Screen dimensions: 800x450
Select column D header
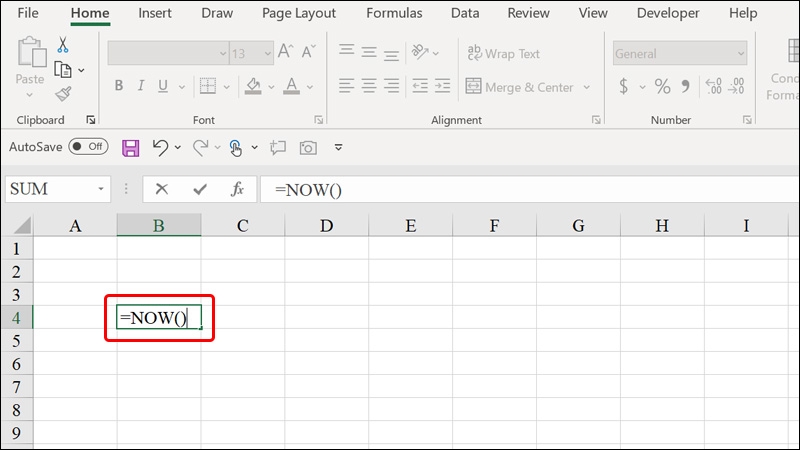327,225
